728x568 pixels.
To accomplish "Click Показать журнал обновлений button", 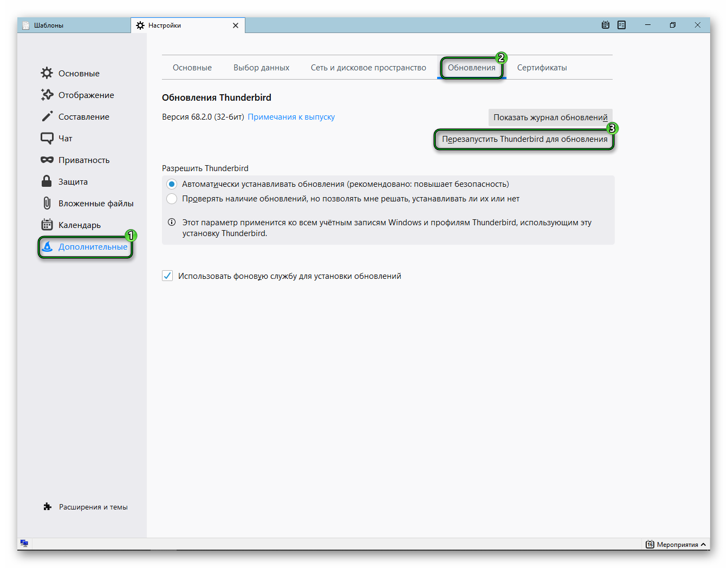I will point(550,117).
